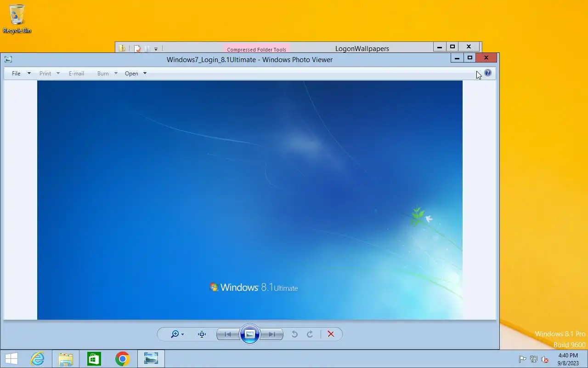
Task: Rotate the photo counterclockwise
Action: tap(294, 334)
